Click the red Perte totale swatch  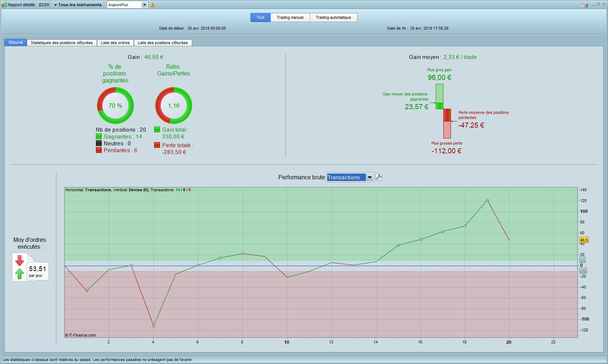click(157, 145)
